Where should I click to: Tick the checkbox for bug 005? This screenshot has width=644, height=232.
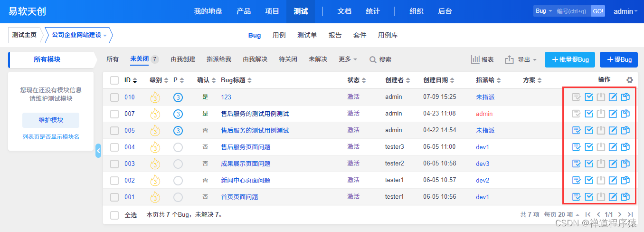click(x=114, y=131)
